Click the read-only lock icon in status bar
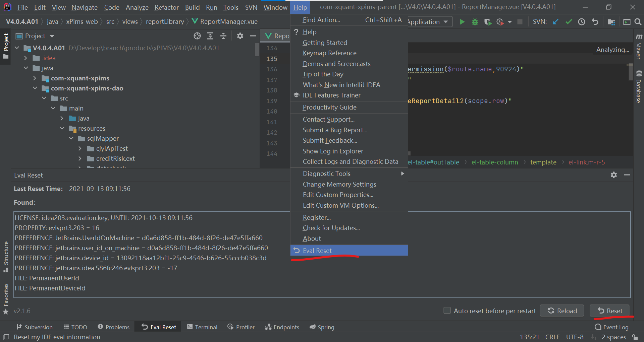644x342 pixels. [x=635, y=337]
